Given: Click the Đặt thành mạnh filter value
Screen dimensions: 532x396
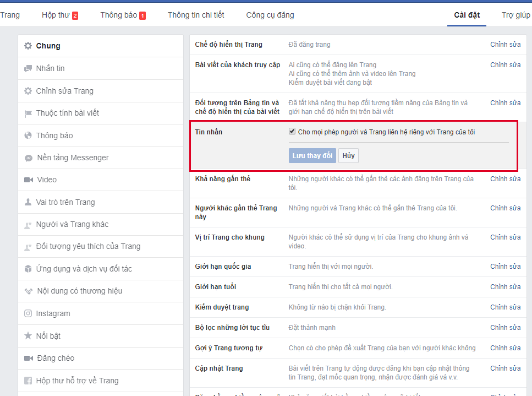Looking at the screenshot, I should coord(312,328).
